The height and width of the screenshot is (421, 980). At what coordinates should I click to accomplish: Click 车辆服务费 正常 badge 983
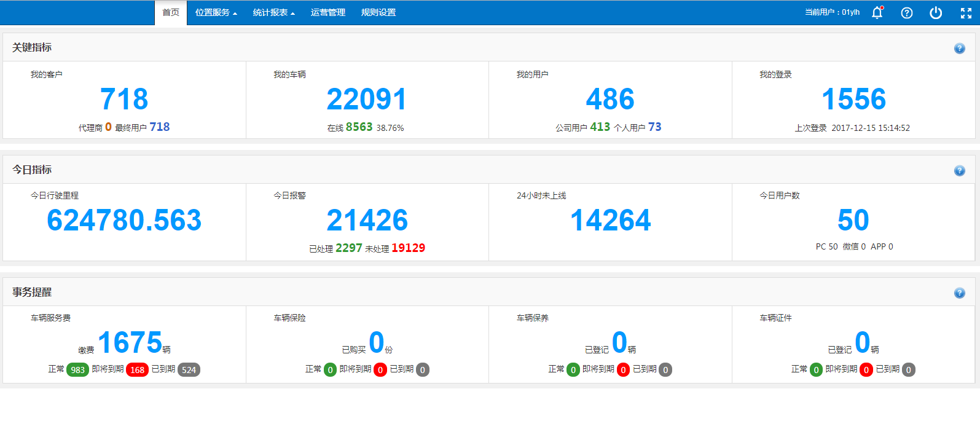point(77,370)
